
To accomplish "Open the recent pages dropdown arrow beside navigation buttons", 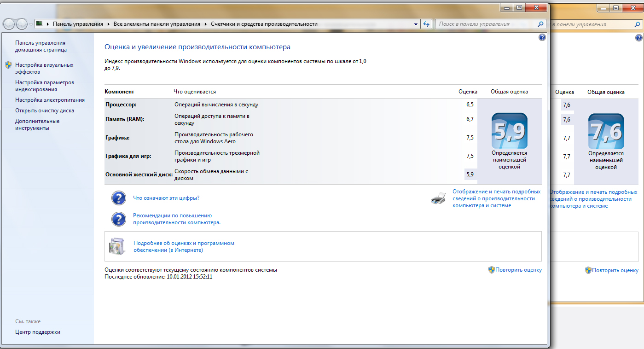I will point(30,24).
